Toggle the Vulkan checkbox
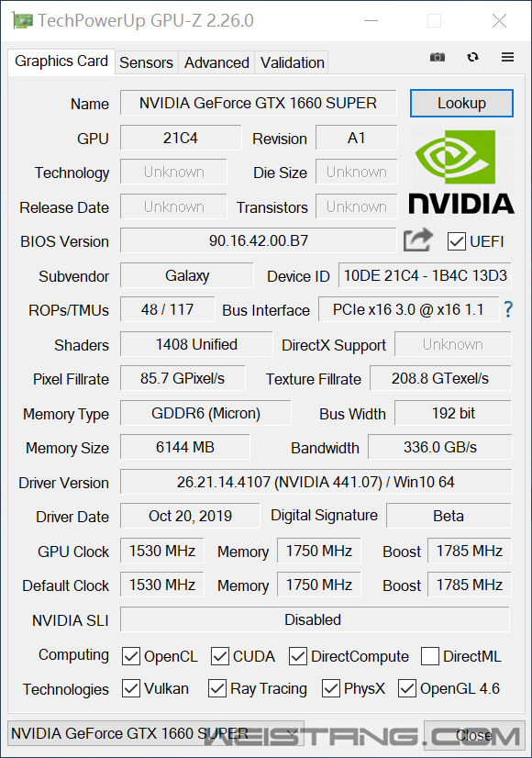The image size is (532, 758). pyautogui.click(x=131, y=688)
